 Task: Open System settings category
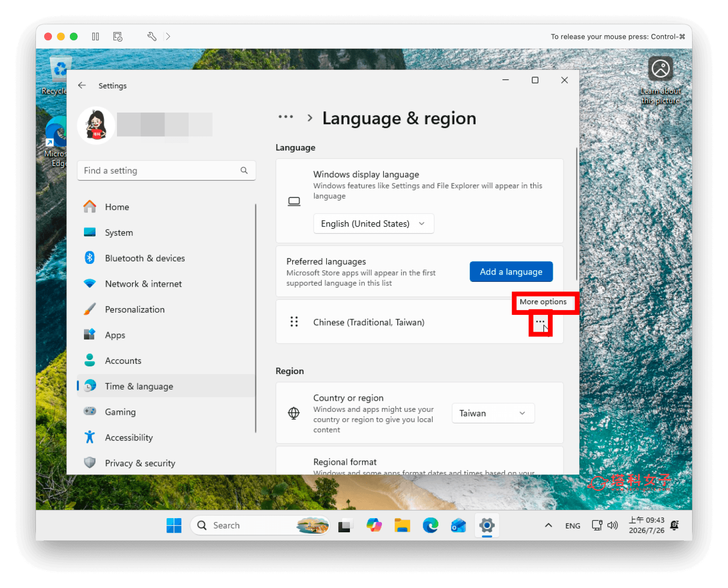166,232
